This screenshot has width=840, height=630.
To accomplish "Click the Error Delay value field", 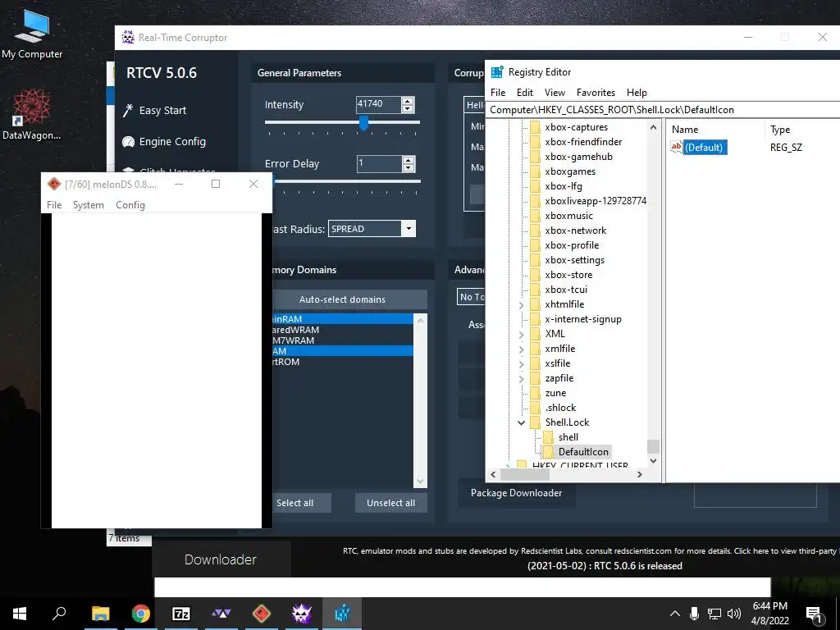I will pyautogui.click(x=379, y=164).
